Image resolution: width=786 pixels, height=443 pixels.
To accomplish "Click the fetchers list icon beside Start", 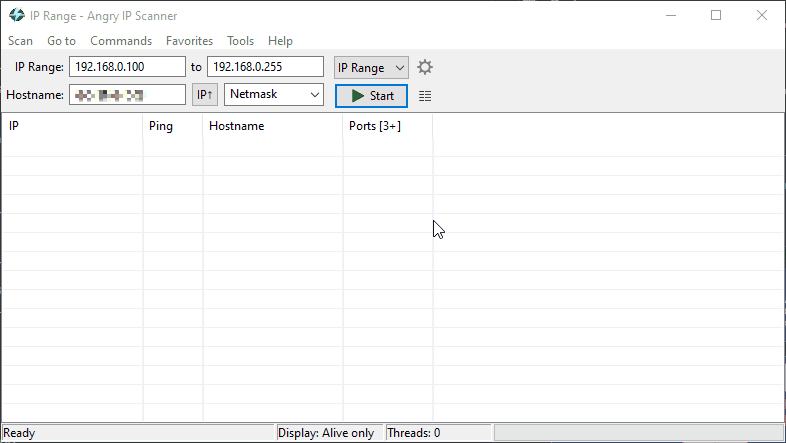I will (x=425, y=96).
